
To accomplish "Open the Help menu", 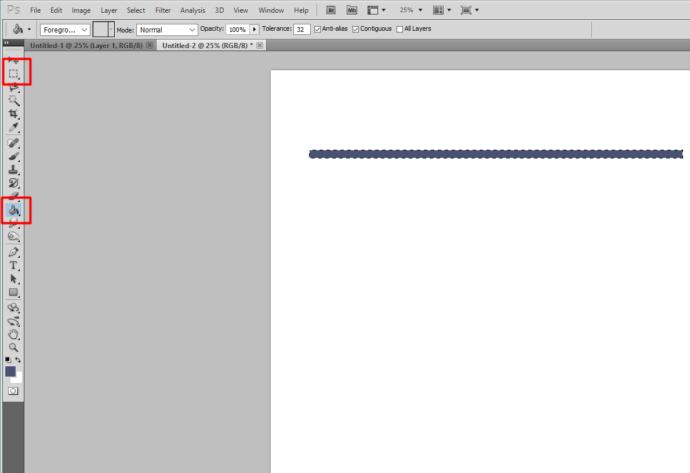I will coord(301,10).
